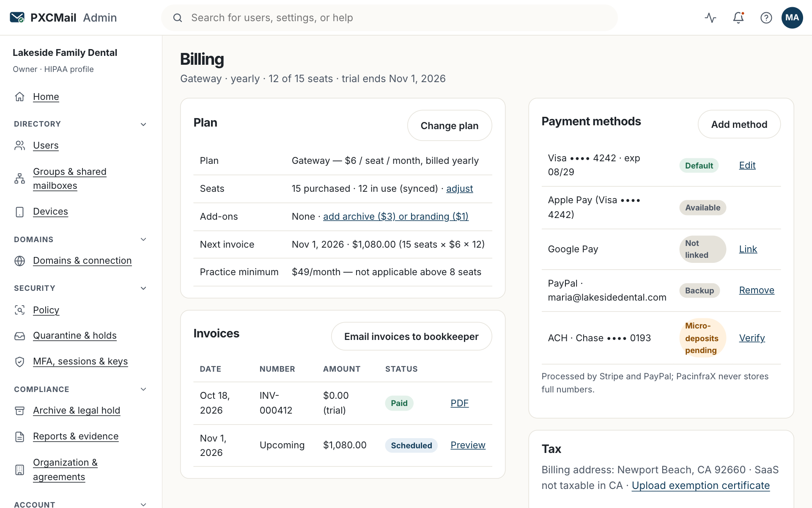Click the adjust seats link
Screen dimensions: 812x508
coord(459,189)
